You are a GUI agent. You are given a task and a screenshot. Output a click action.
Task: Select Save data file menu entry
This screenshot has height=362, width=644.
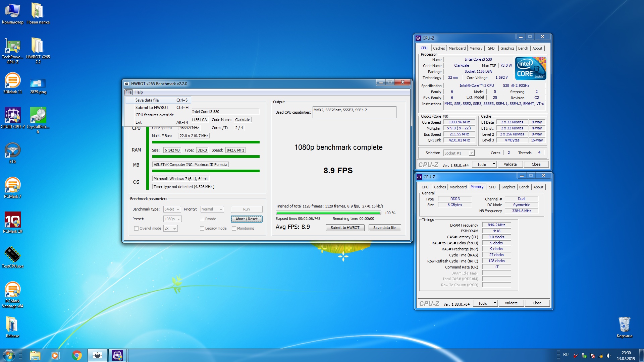[158, 100]
